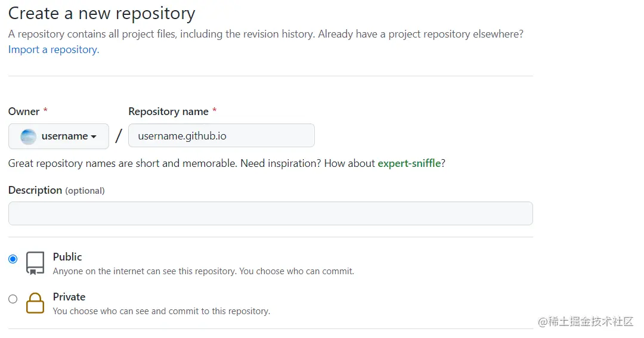The width and height of the screenshot is (644, 338).
Task: Select the Private radio button
Action: tap(13, 299)
